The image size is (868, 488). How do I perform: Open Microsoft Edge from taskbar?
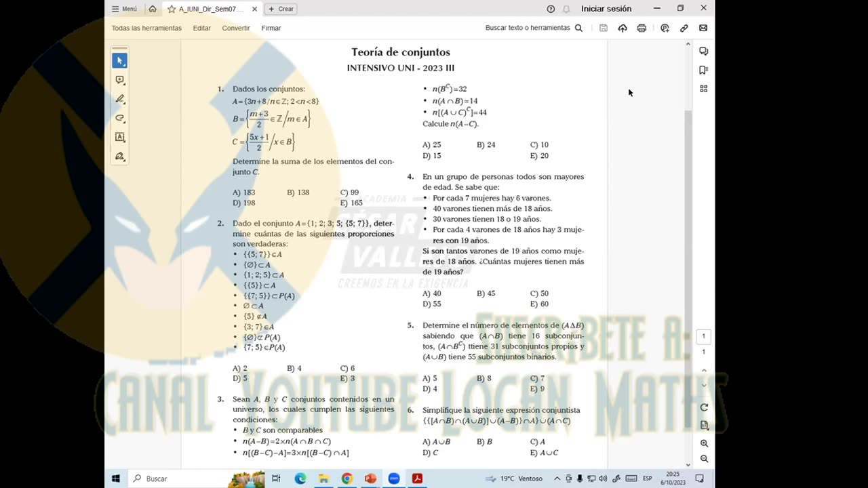tap(300, 479)
